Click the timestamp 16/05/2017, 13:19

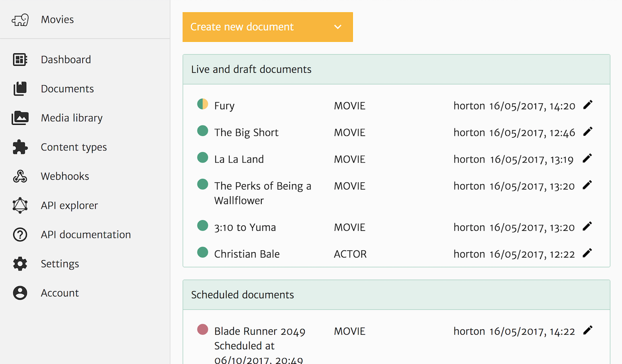(532, 159)
